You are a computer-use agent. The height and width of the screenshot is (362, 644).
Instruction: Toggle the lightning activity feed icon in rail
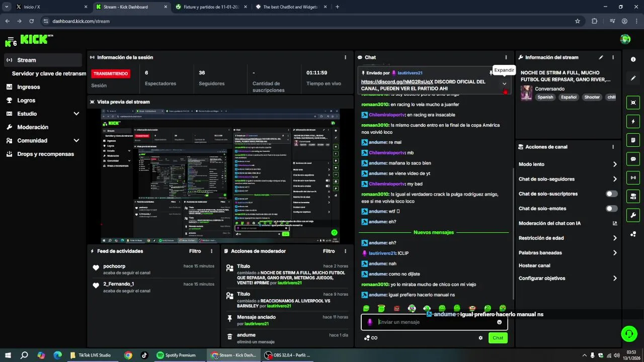(x=633, y=121)
